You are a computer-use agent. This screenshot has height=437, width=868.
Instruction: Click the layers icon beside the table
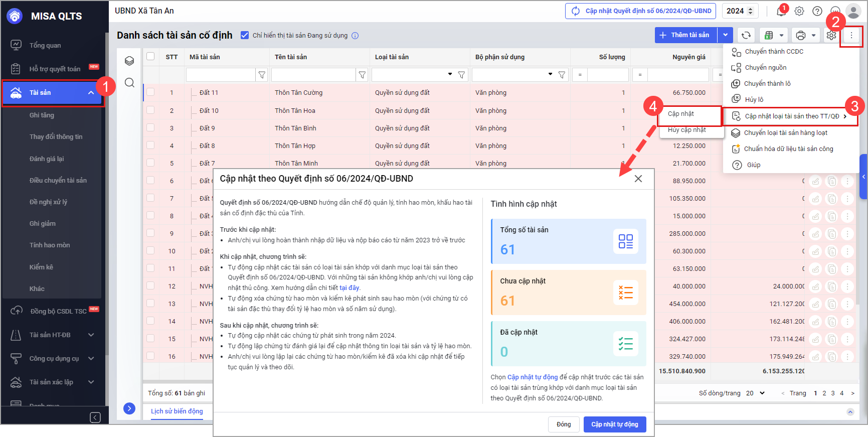(x=129, y=61)
